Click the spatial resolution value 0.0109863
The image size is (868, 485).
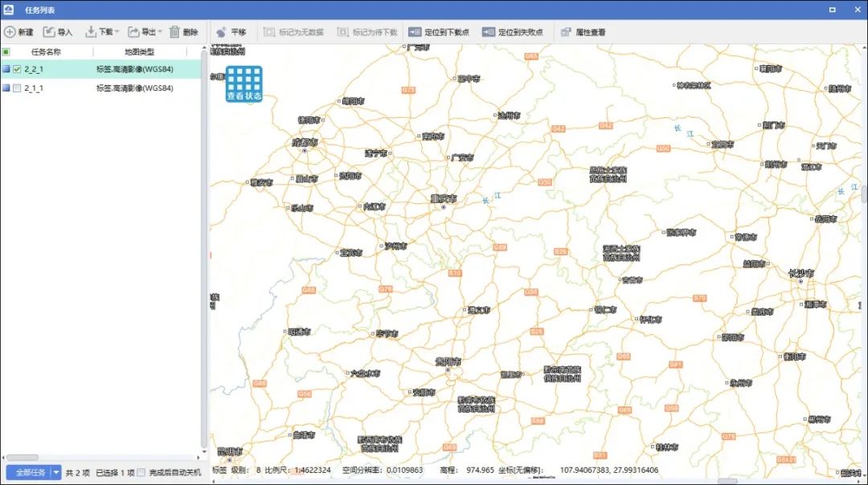click(x=404, y=470)
